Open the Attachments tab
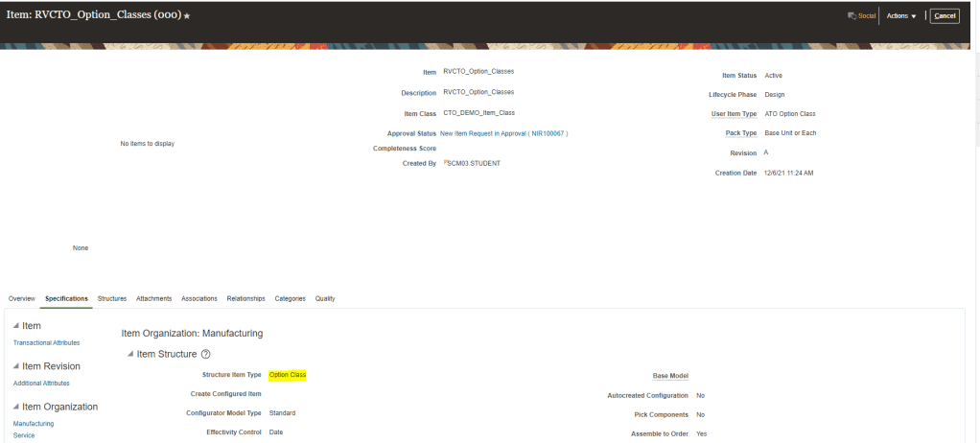Viewport: 980px width, 443px height. point(153,298)
